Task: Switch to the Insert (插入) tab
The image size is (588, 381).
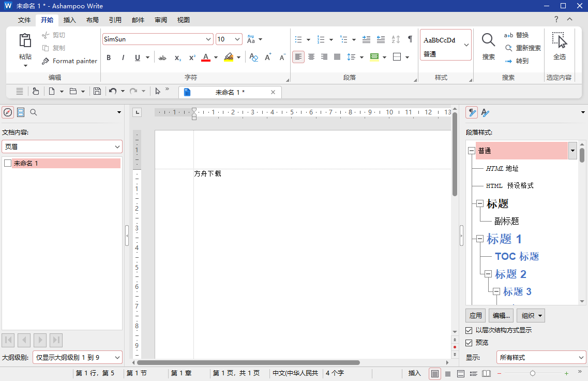Action: coord(70,20)
